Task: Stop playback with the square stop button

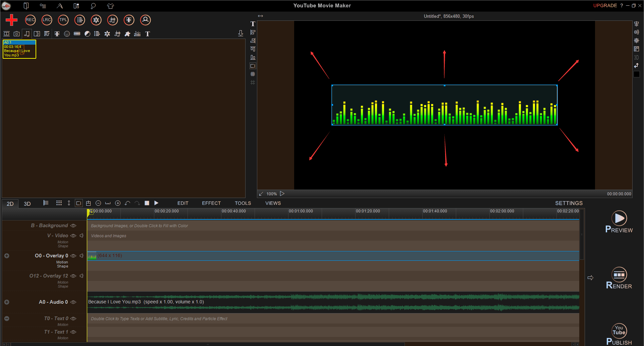Action: (147, 203)
